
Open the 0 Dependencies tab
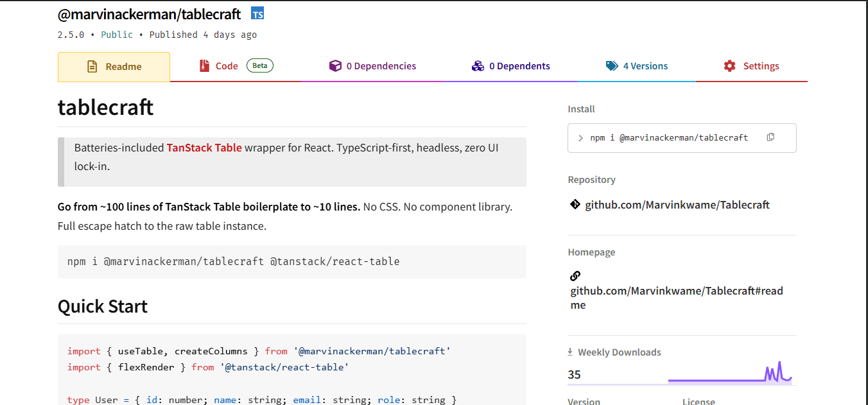click(x=372, y=66)
